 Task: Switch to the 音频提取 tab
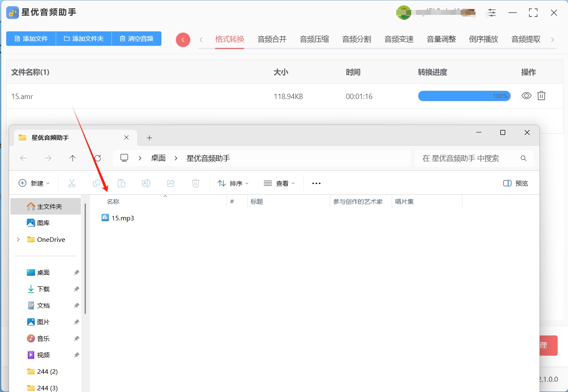(x=526, y=39)
